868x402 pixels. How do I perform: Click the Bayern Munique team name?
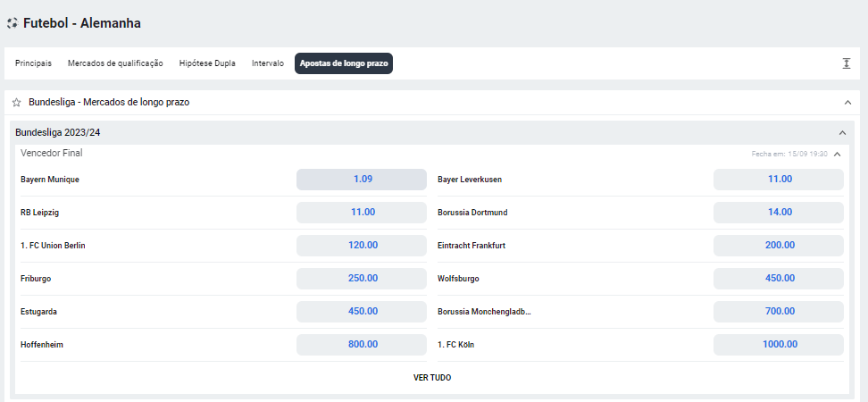pyautogui.click(x=50, y=180)
